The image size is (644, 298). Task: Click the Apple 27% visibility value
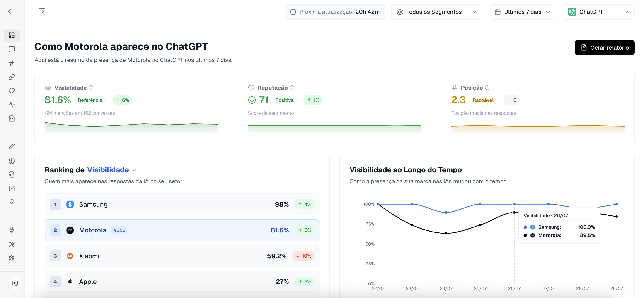pos(282,282)
